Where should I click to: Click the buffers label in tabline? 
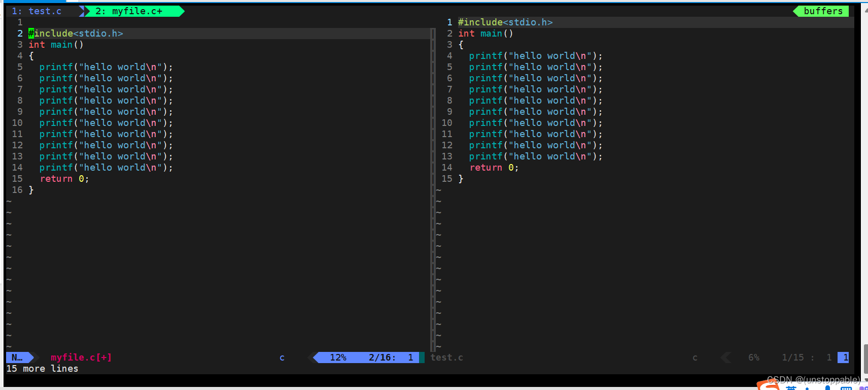click(822, 11)
